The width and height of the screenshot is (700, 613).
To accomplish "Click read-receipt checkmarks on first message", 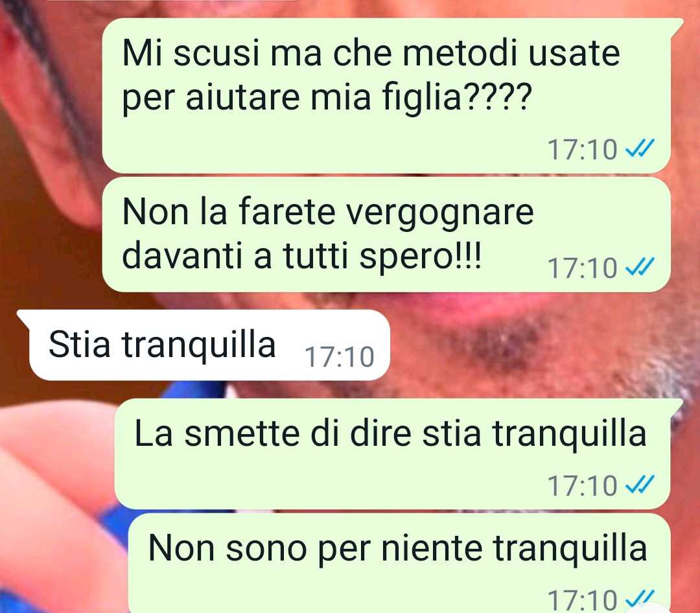I will coord(640,148).
